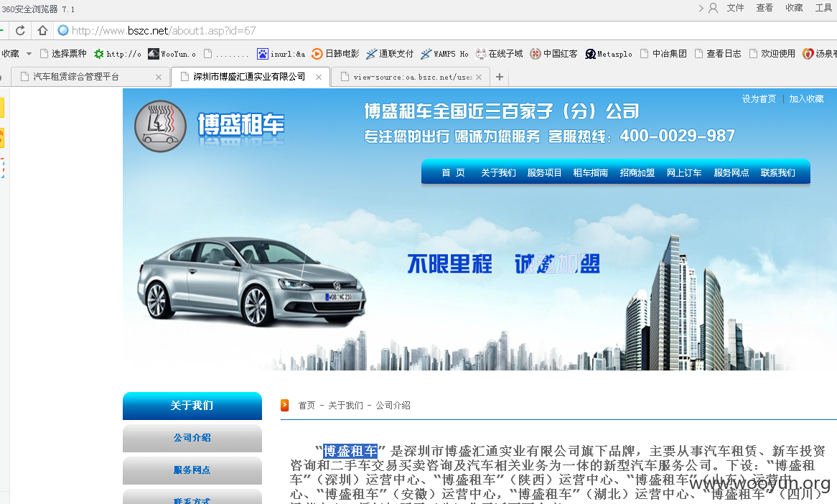Open the 欢迎使用 bookmark
This screenshot has width=837, height=504.
click(x=772, y=54)
